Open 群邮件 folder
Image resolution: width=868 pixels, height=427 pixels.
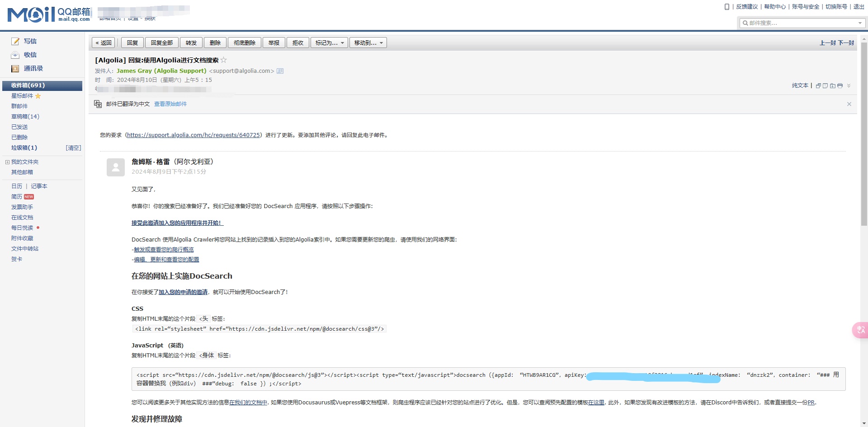(19, 106)
